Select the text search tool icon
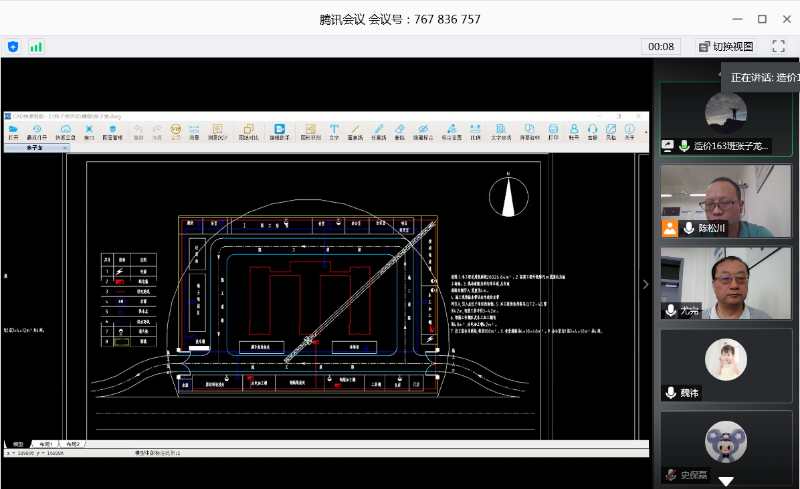The width and height of the screenshot is (800, 489). click(x=501, y=131)
